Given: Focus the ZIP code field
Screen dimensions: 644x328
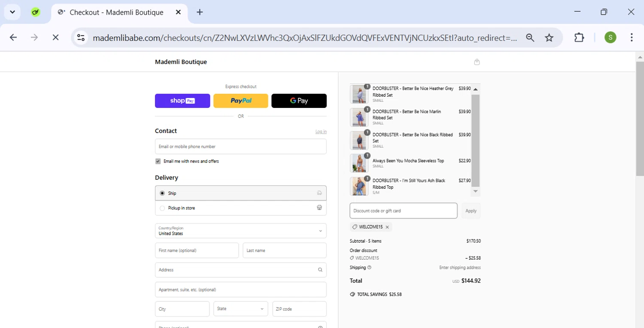Looking at the screenshot, I should (x=300, y=309).
